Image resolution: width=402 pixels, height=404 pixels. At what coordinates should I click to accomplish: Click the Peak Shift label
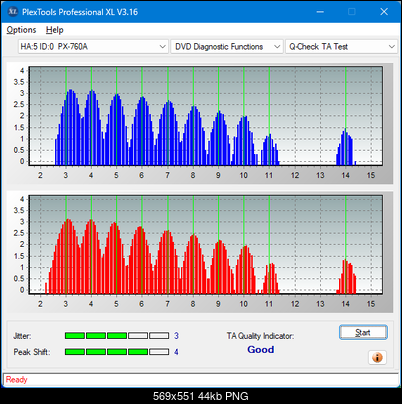pyautogui.click(x=32, y=352)
